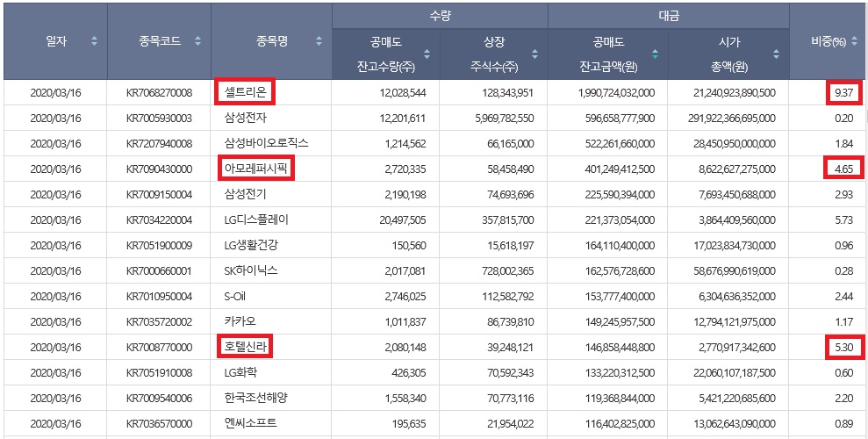
Task: Click listed shares 5,969,782,550
Action: [x=505, y=118]
